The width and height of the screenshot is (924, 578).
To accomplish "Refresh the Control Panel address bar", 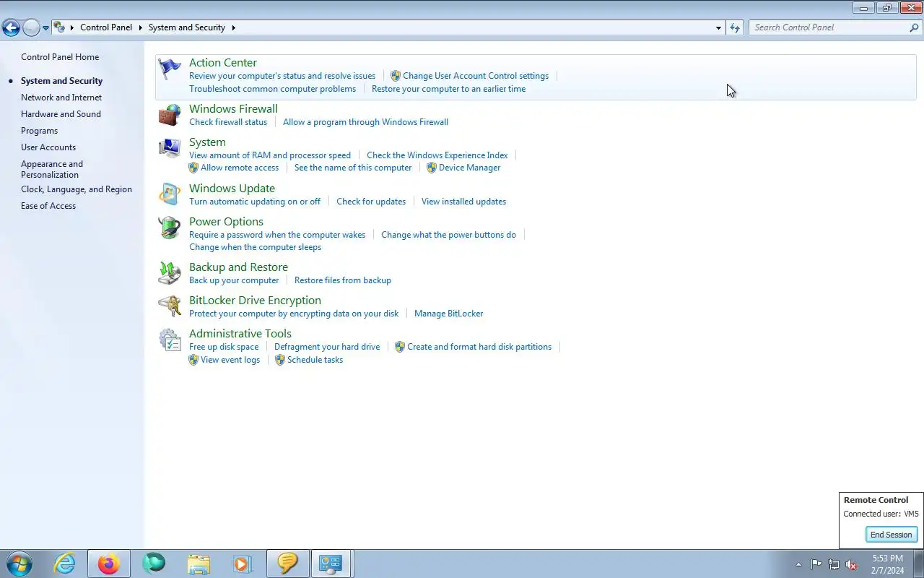I will click(735, 27).
